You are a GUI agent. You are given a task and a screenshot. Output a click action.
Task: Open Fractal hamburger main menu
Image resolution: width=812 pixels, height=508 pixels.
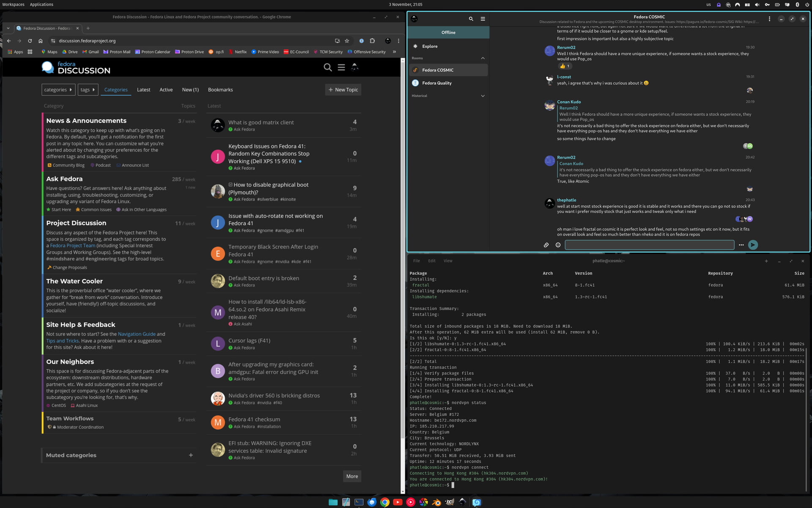(483, 19)
